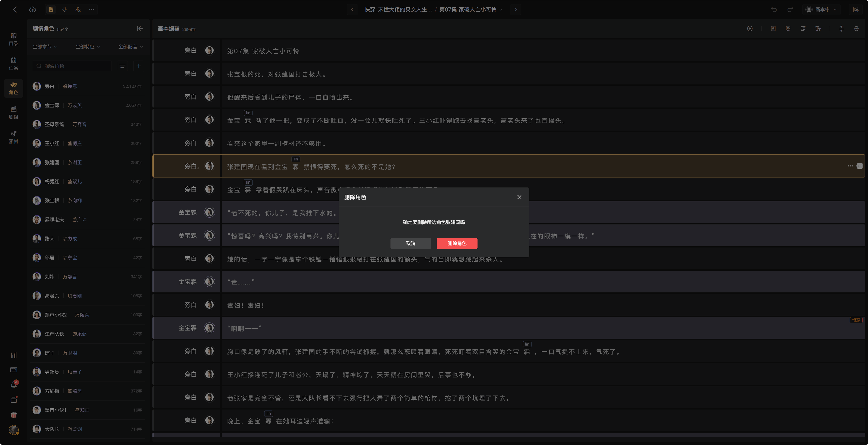The height and width of the screenshot is (445, 868).
Task: Click the cloud upload icon in top bar
Action: [x=33, y=9]
